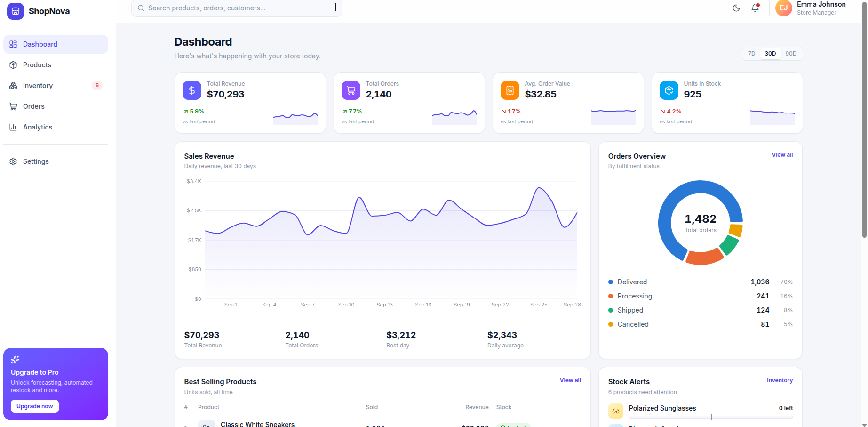The width and height of the screenshot is (868, 427).
Task: Toggle dark mode moon icon
Action: pos(736,8)
